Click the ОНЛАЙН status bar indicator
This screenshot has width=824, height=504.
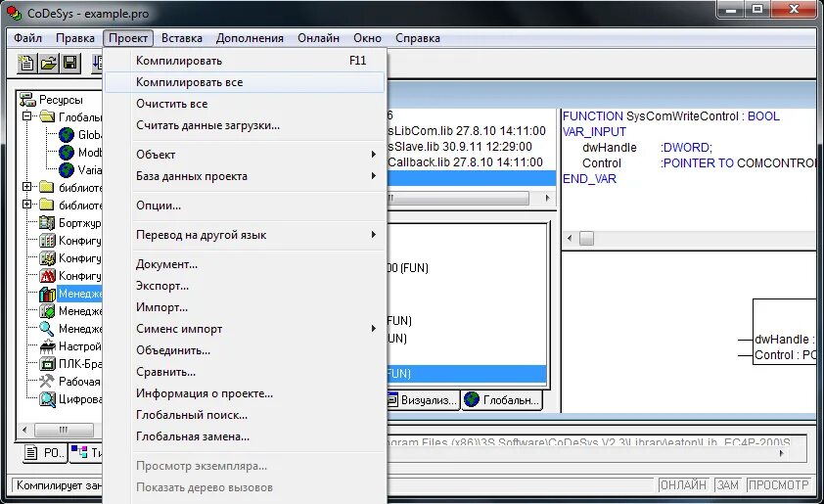click(x=683, y=484)
